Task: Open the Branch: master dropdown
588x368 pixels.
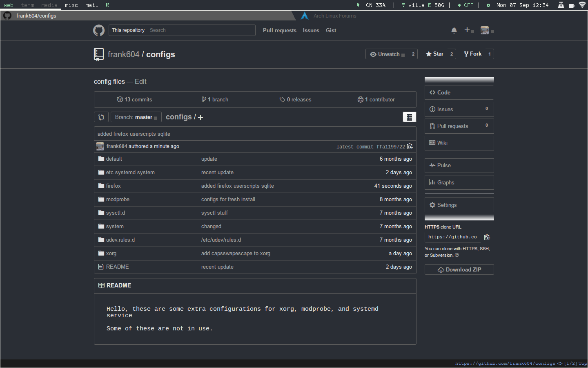Action: click(136, 117)
